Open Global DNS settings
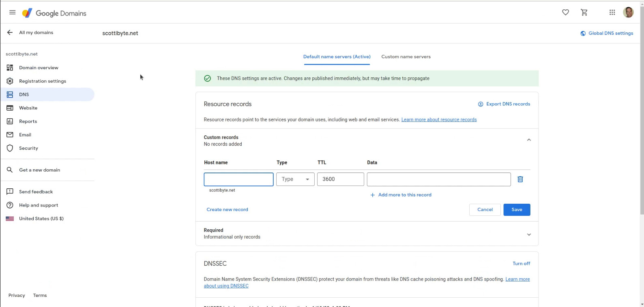 (611, 33)
